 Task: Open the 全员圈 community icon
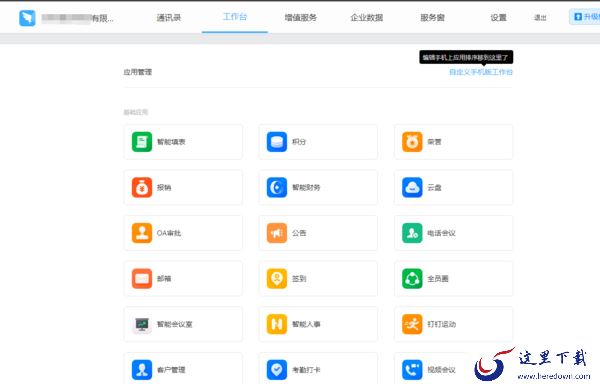click(x=412, y=278)
